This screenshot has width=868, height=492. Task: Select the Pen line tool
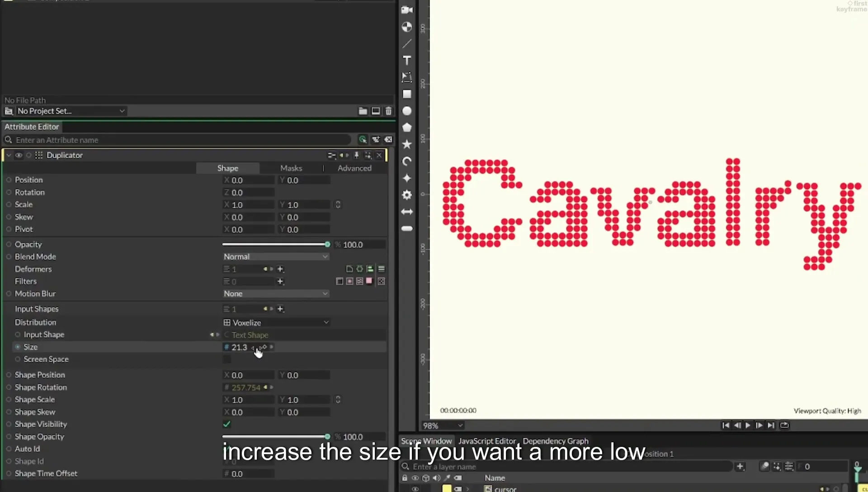click(x=407, y=44)
